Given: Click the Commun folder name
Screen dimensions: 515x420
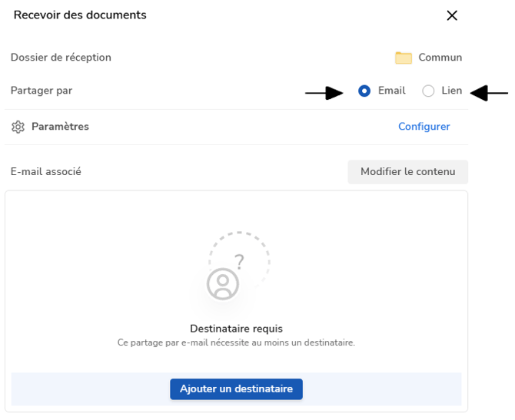Looking at the screenshot, I should (440, 58).
